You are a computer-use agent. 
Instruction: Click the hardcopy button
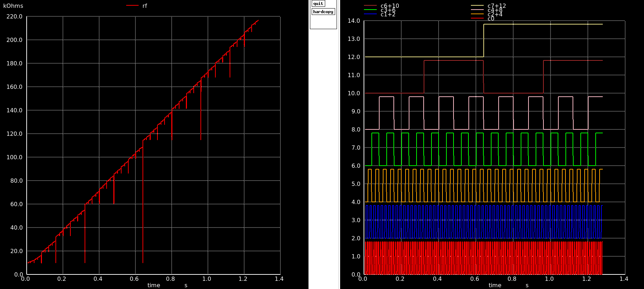(x=323, y=12)
